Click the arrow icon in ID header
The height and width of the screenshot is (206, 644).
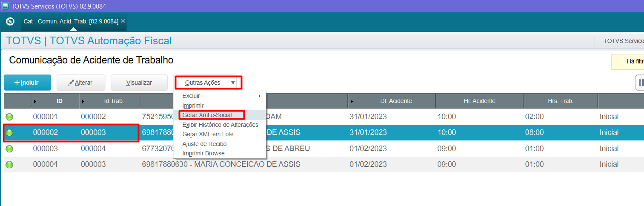(x=35, y=101)
